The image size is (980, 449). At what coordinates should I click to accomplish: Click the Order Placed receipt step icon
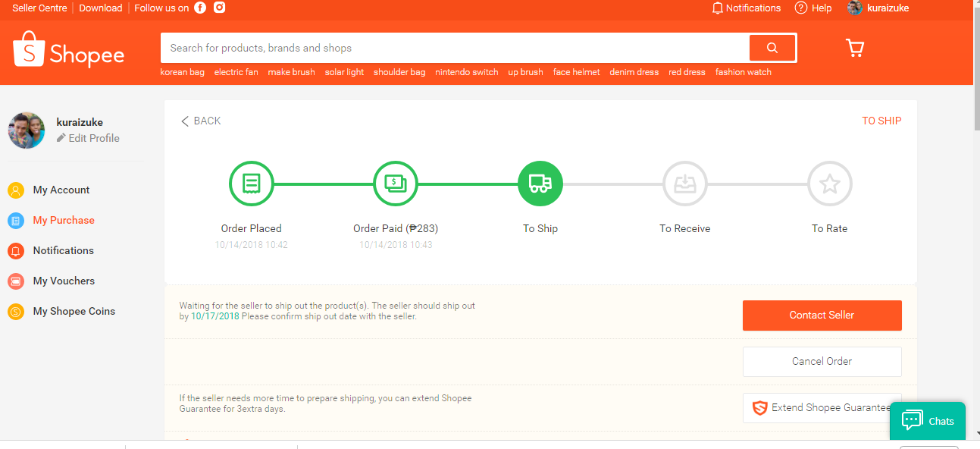(x=252, y=183)
